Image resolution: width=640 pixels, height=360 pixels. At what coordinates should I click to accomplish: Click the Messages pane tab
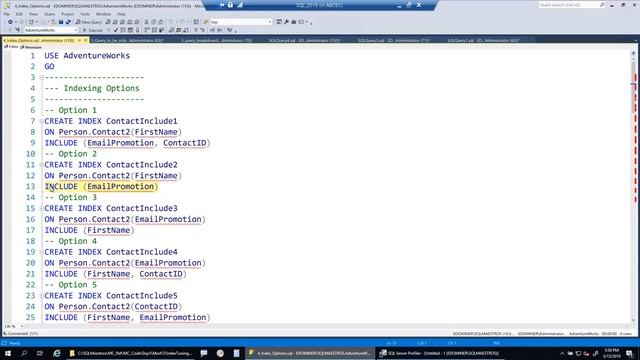click(x=31, y=47)
